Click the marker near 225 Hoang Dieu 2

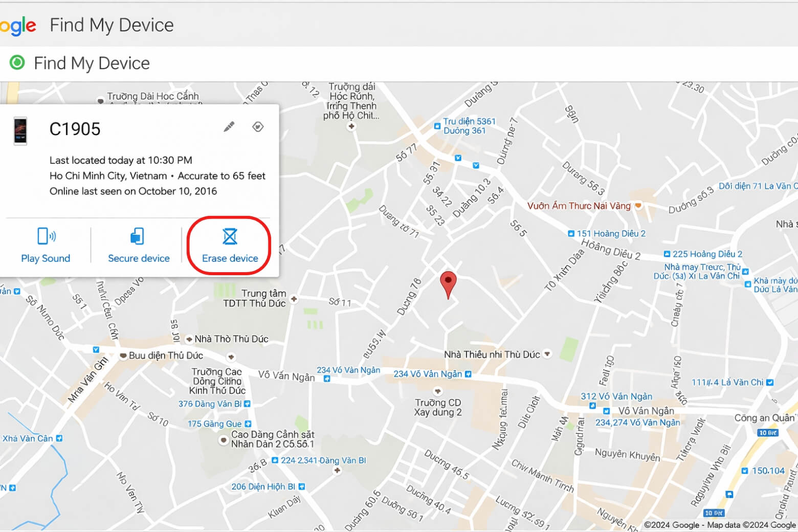click(x=668, y=253)
